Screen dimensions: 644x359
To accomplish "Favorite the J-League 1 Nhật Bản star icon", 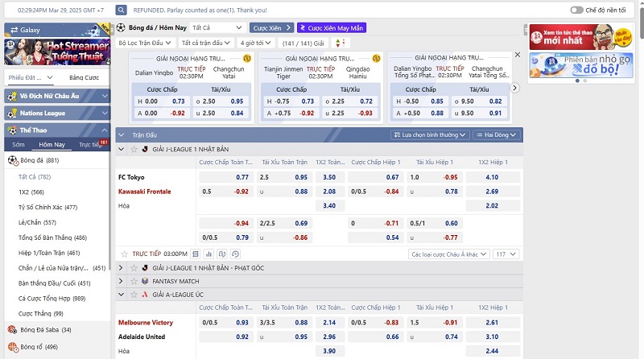I will tap(134, 149).
